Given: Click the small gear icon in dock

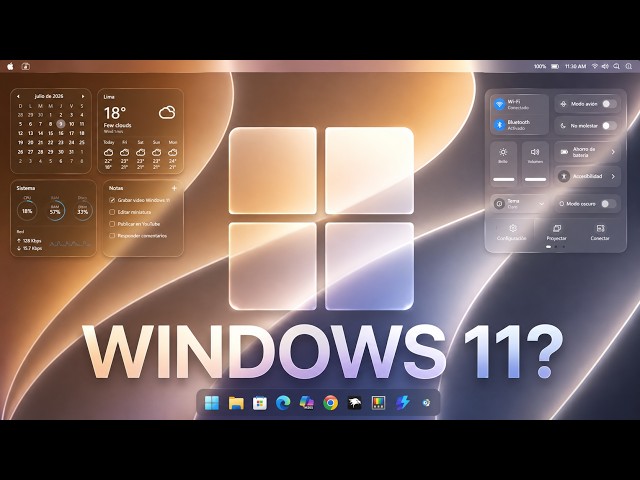Looking at the screenshot, I should 426,403.
